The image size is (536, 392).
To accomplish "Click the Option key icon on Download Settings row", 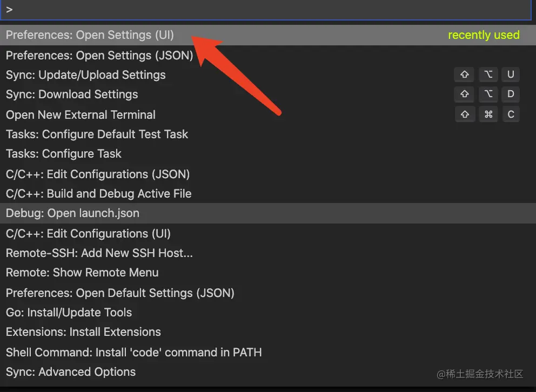I will (488, 94).
